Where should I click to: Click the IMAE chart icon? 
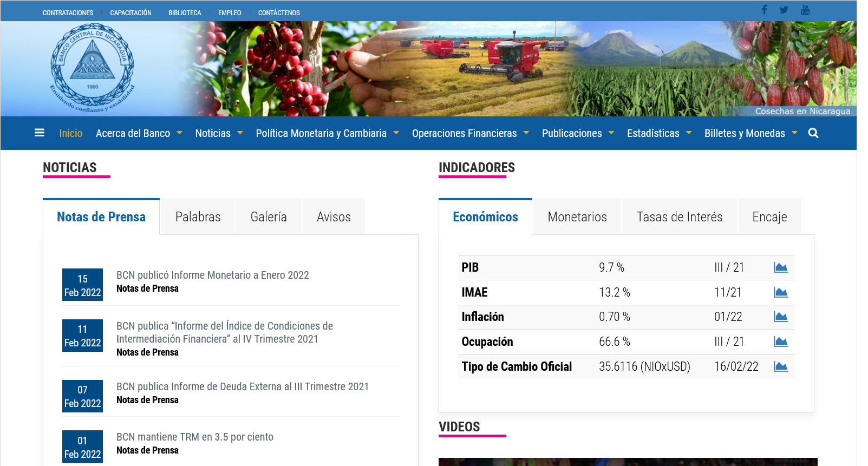coord(780,292)
